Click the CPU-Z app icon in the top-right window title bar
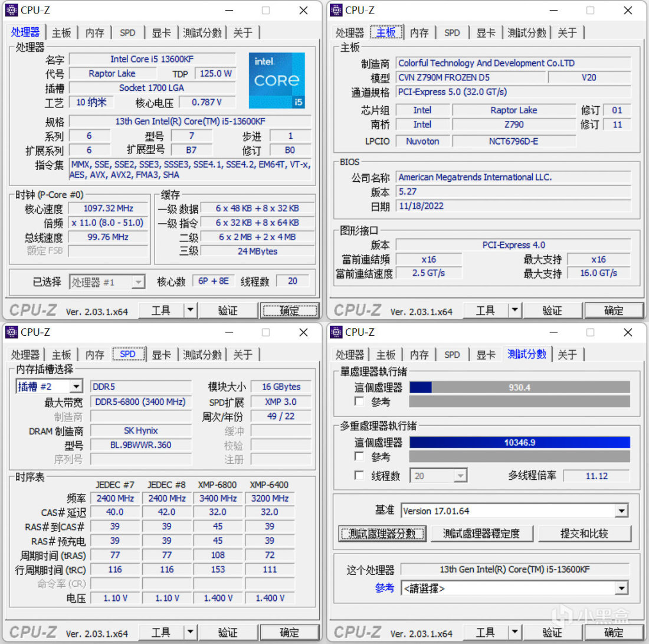The height and width of the screenshot is (644, 649). pos(336,11)
